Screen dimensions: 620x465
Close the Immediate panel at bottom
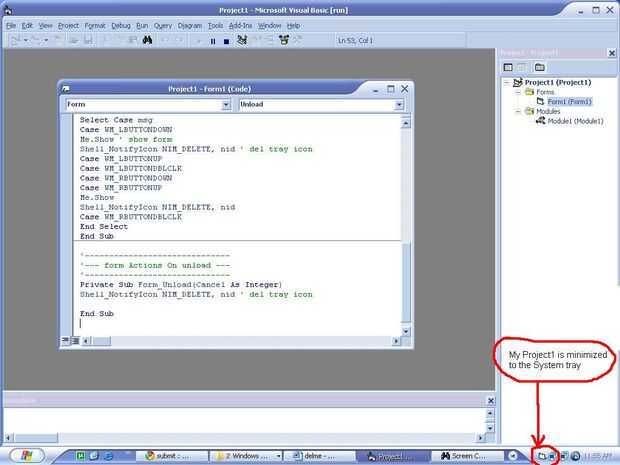tap(490, 401)
